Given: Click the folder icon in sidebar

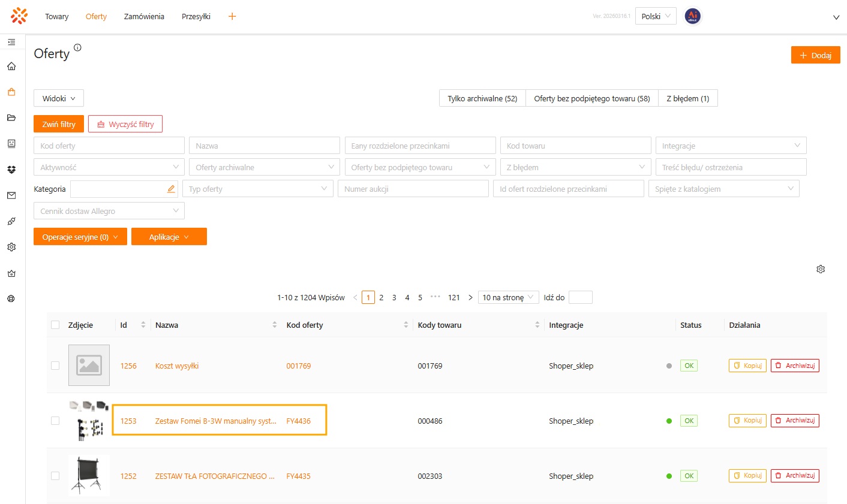Looking at the screenshot, I should 11,118.
